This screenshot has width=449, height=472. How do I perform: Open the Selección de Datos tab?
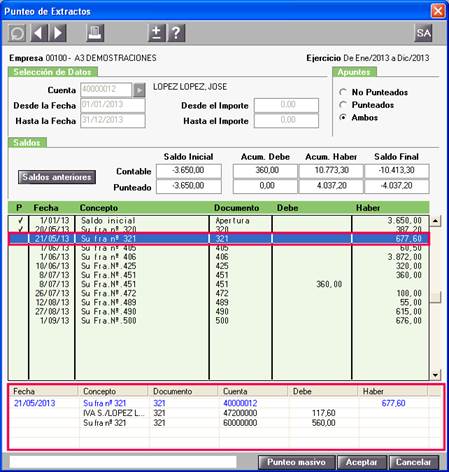[53, 72]
